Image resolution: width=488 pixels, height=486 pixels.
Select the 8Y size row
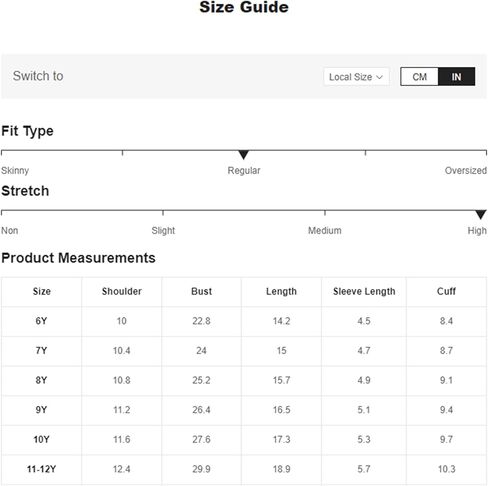[x=244, y=380]
